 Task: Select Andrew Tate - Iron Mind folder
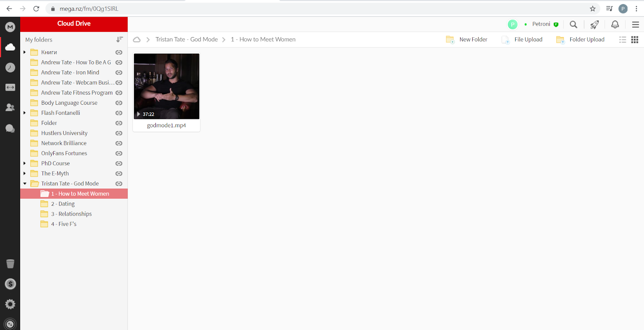70,73
